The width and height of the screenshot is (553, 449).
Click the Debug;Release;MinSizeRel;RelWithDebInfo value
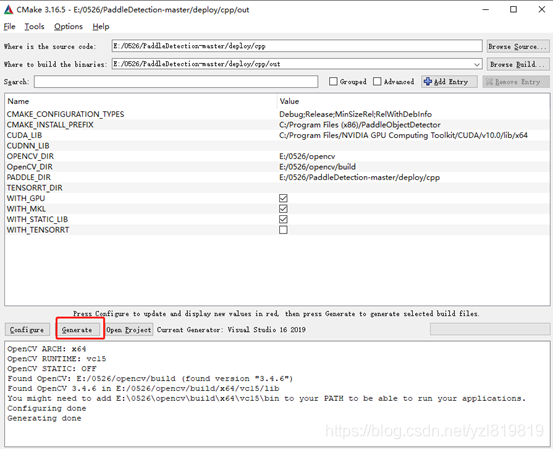point(356,114)
